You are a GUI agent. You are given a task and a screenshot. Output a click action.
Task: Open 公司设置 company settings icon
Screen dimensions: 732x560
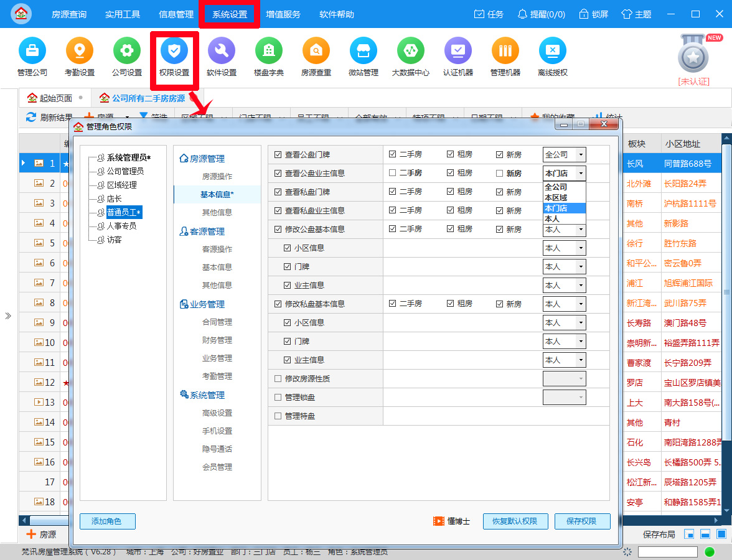127,50
